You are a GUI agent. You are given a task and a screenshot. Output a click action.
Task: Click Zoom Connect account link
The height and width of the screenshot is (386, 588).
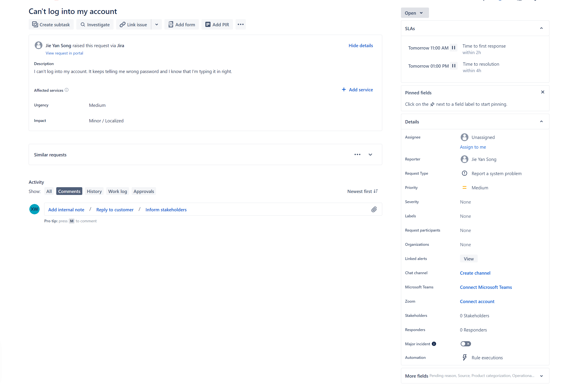[477, 301]
